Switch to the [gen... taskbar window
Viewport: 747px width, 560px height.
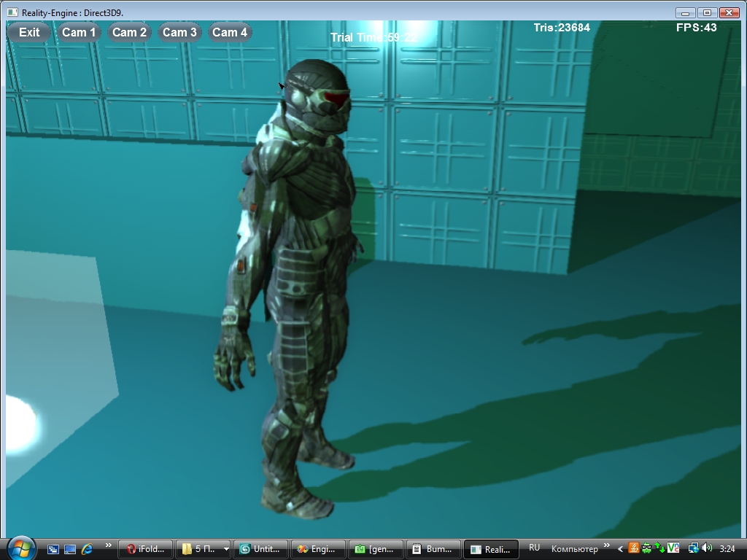[x=376, y=549]
